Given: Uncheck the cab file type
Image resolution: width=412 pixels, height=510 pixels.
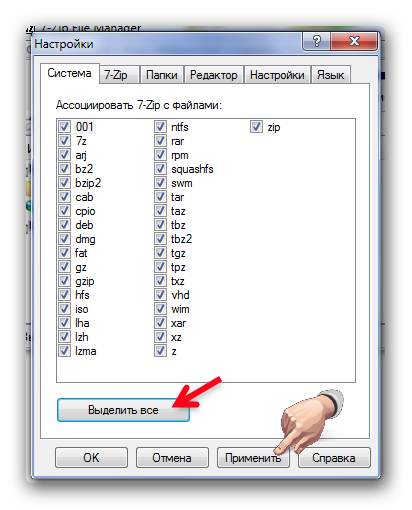Looking at the screenshot, I should pos(64,197).
